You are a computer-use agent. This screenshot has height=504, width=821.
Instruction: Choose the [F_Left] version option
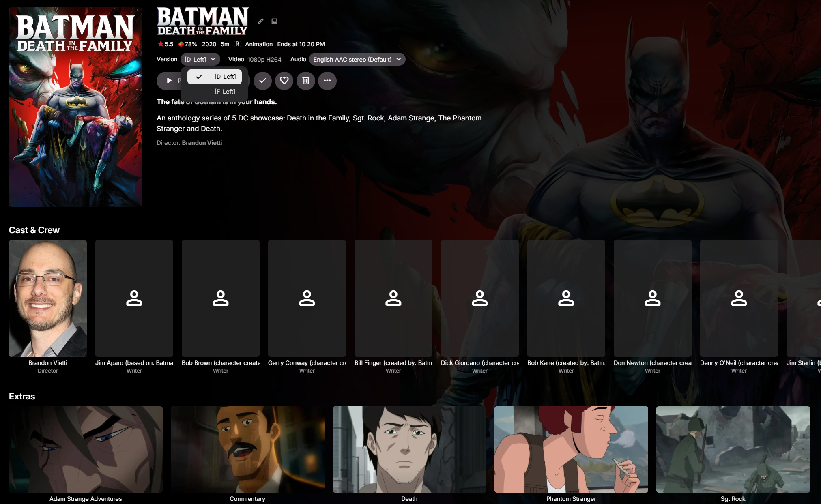215,92
